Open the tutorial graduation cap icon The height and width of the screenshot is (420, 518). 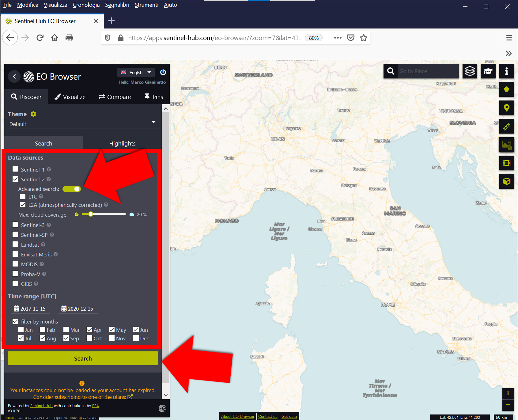(x=488, y=71)
